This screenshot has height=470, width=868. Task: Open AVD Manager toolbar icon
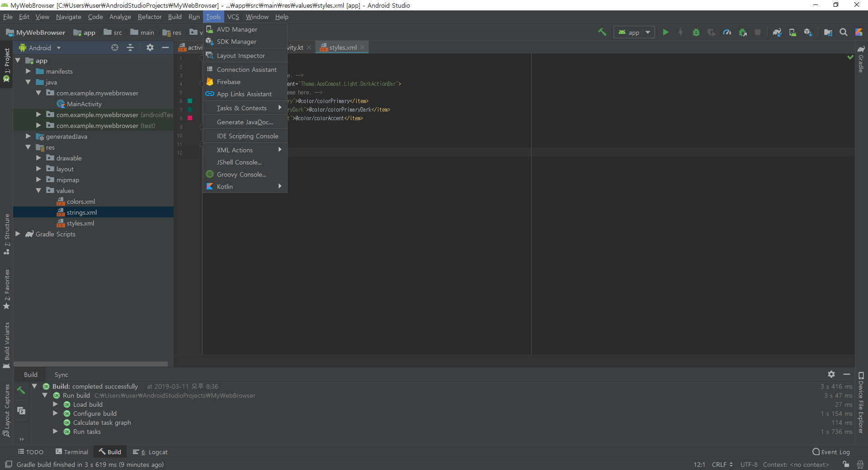click(793, 32)
